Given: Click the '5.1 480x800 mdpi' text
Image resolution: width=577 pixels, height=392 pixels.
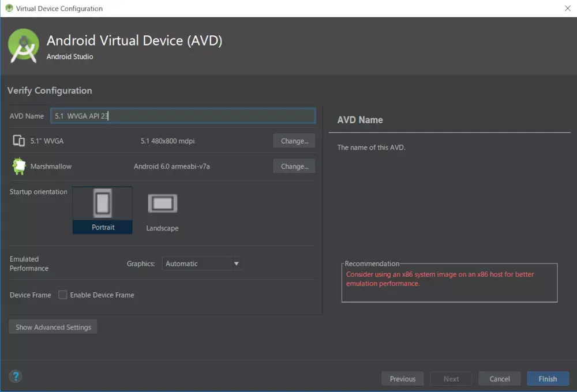Looking at the screenshot, I should 167,141.
